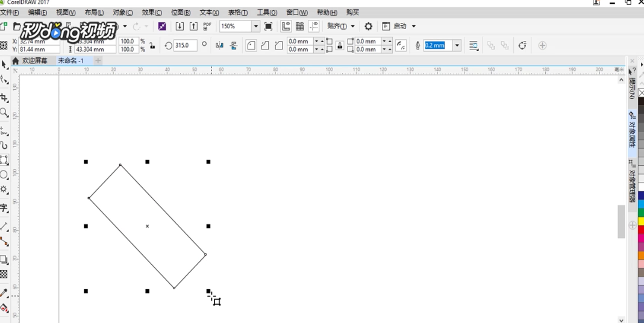Click Convert to Curves icon
Viewport: 644px width, 323px height.
(x=522, y=45)
